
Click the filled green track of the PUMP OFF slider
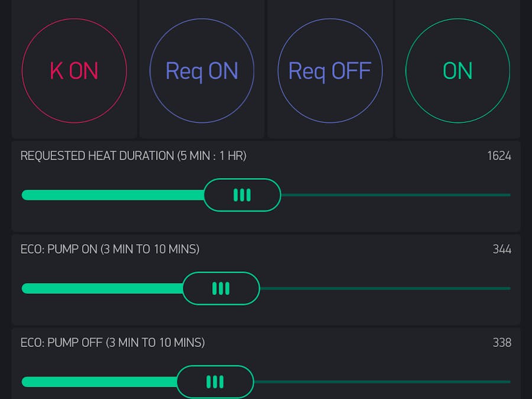click(98, 381)
